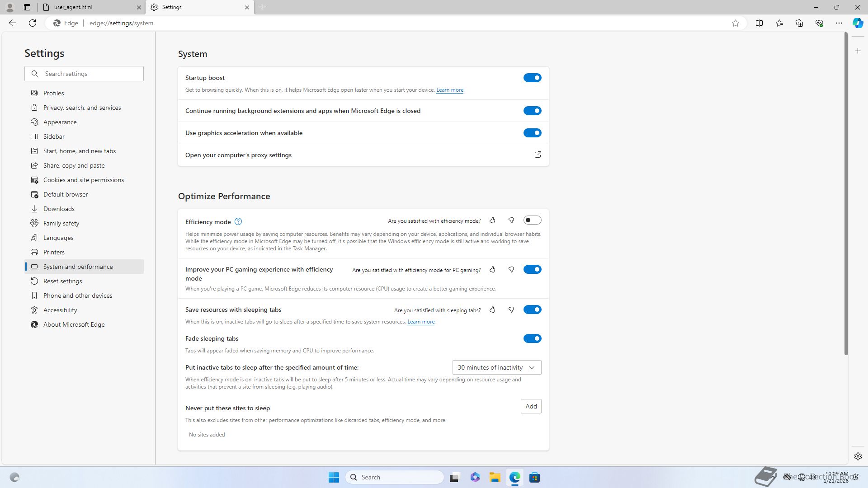Image resolution: width=868 pixels, height=488 pixels.
Task: Open the split screen icon
Action: pyautogui.click(x=759, y=23)
